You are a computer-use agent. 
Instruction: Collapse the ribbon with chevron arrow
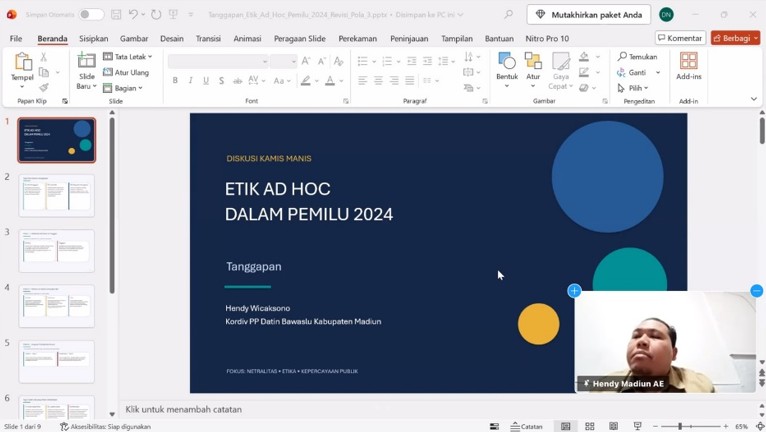(753, 99)
